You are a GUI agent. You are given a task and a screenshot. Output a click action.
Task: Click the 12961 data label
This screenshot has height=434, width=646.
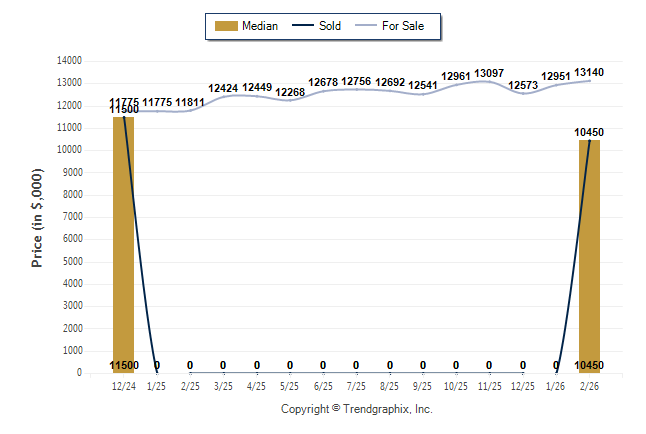[x=456, y=76]
